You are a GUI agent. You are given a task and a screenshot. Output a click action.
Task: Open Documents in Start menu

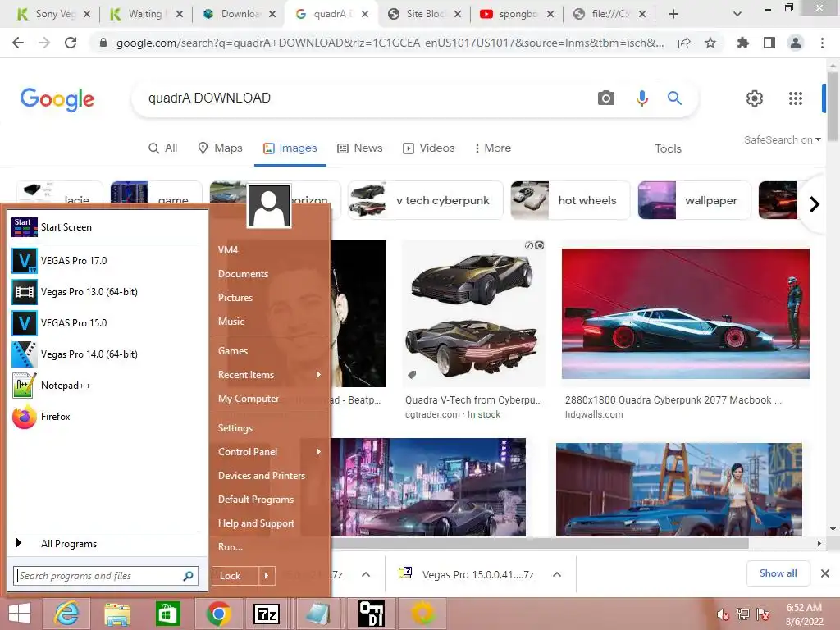coord(243,274)
